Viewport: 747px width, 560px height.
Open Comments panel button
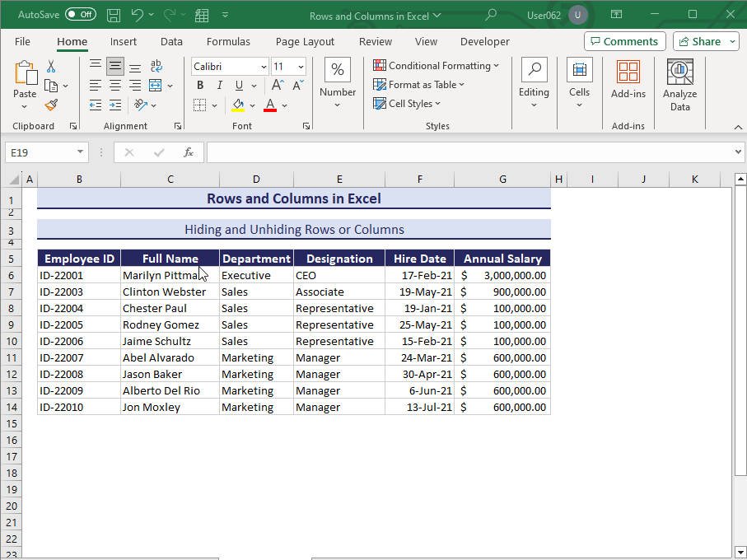pyautogui.click(x=624, y=40)
